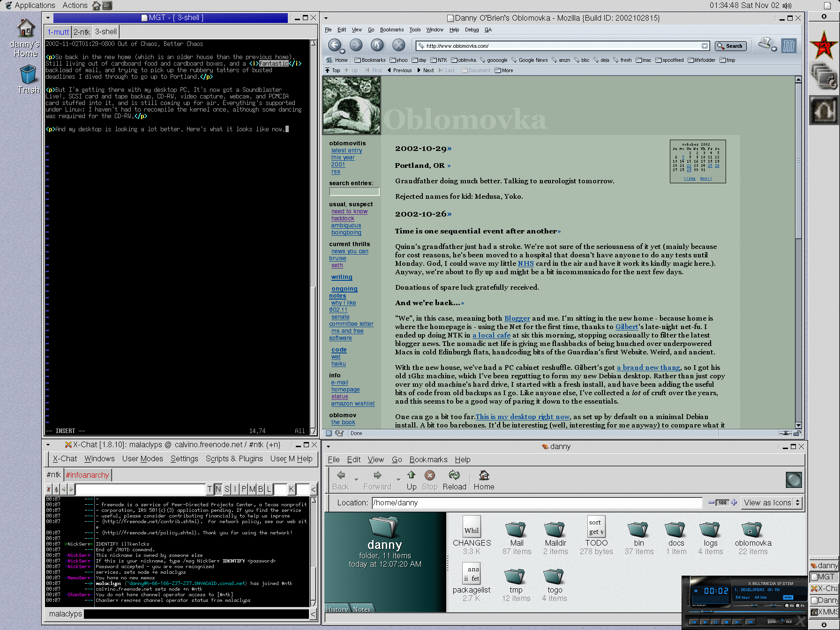This screenshot has width=840, height=630.
Task: Click the NHS link in the article
Action: 525,263
